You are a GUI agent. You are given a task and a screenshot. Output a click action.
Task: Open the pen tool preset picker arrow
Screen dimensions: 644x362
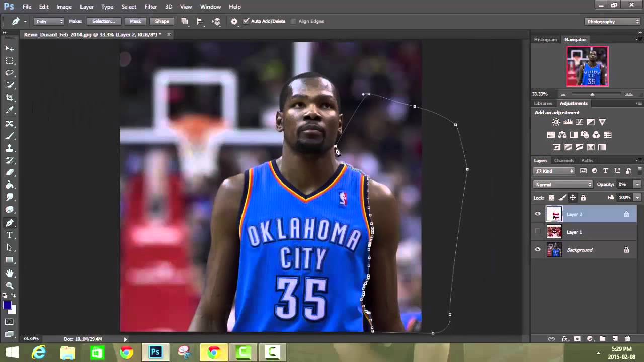pos(25,21)
